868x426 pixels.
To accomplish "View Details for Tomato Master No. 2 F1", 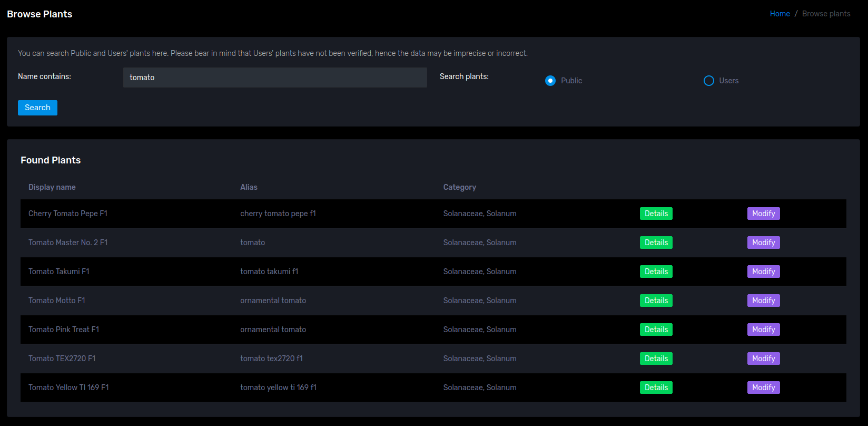I will coord(656,243).
